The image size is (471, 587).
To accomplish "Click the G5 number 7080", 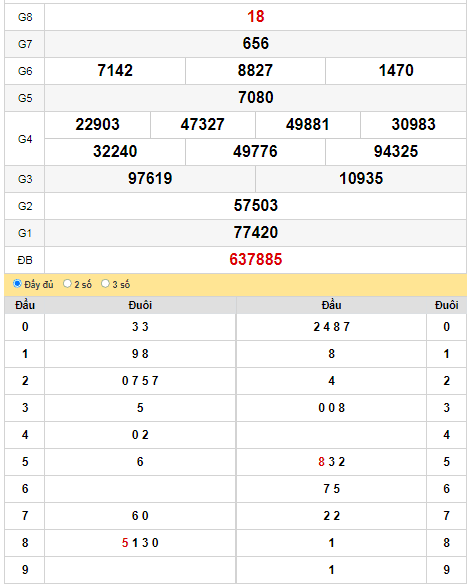I will [256, 97].
